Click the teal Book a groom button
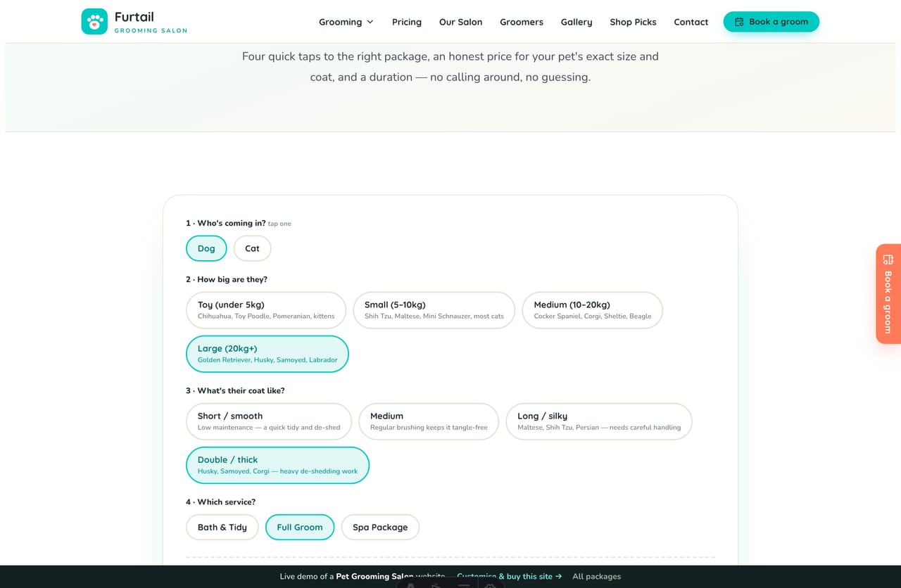Image resolution: width=901 pixels, height=588 pixels. [x=771, y=22]
